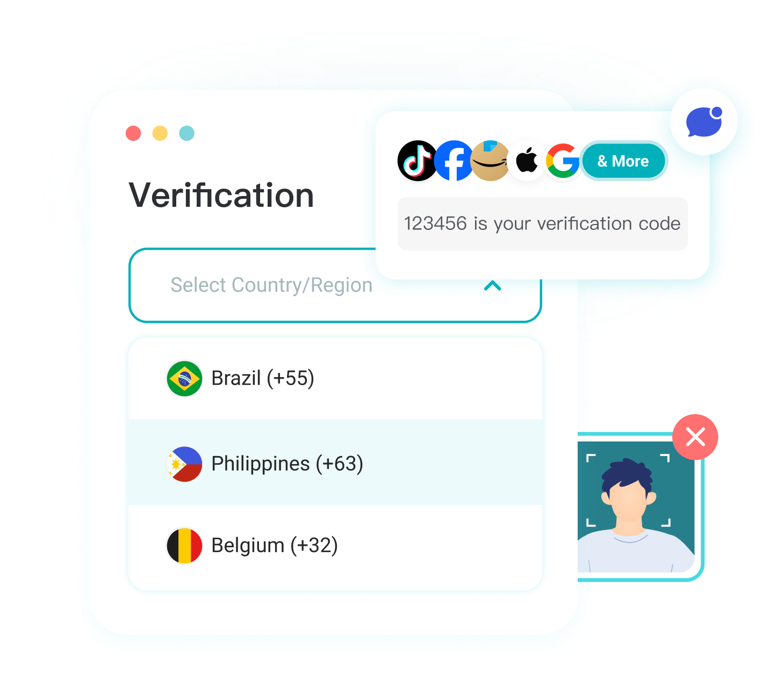
Task: Click the Belgium flag icon
Action: coord(184,546)
